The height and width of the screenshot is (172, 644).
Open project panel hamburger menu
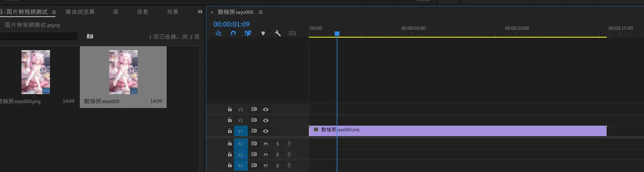click(54, 12)
